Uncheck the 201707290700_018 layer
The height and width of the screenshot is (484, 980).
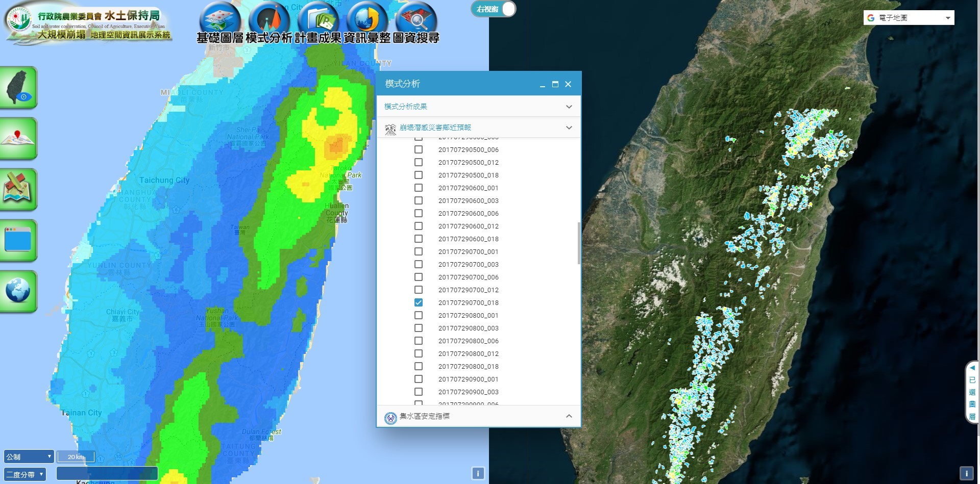[419, 302]
